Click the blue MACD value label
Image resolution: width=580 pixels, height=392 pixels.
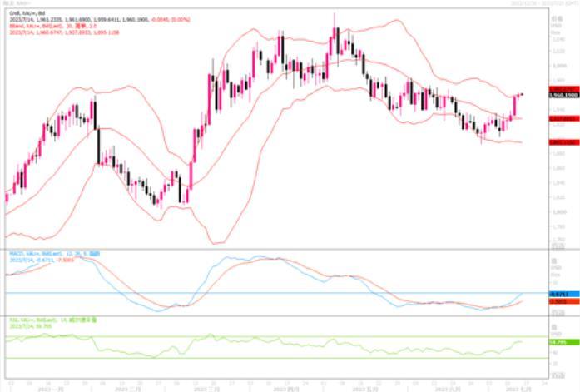click(562, 295)
